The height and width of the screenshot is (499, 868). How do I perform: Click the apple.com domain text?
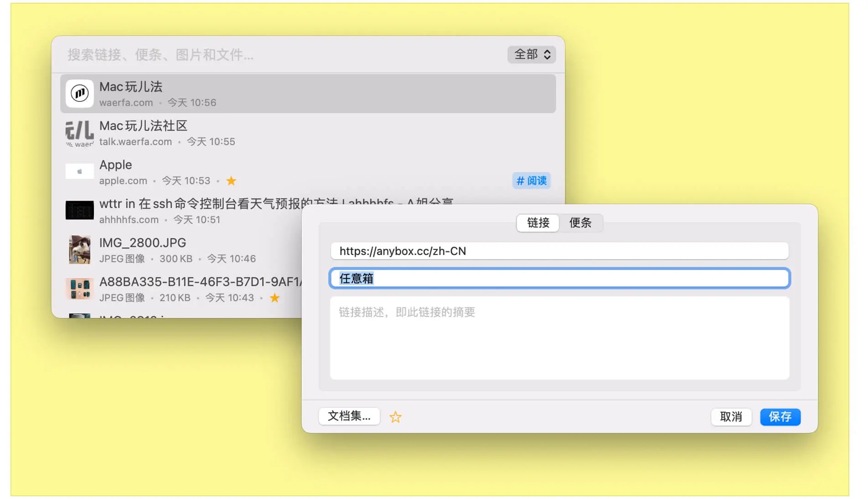click(x=123, y=181)
